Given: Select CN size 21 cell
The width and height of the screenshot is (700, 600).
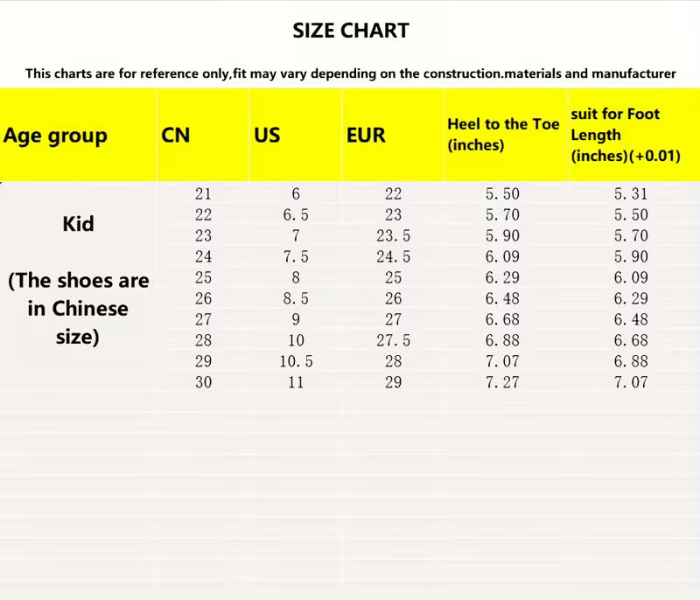Looking at the screenshot, I should (203, 194).
